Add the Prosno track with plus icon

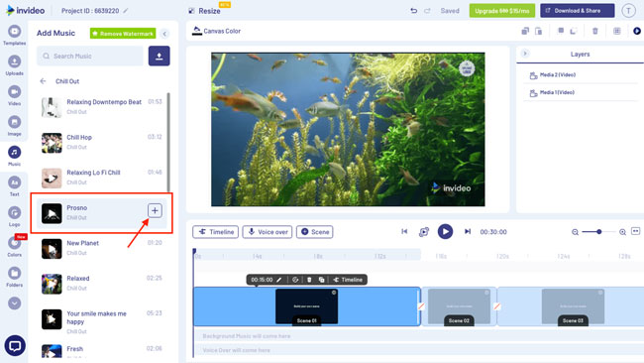pyautogui.click(x=155, y=211)
